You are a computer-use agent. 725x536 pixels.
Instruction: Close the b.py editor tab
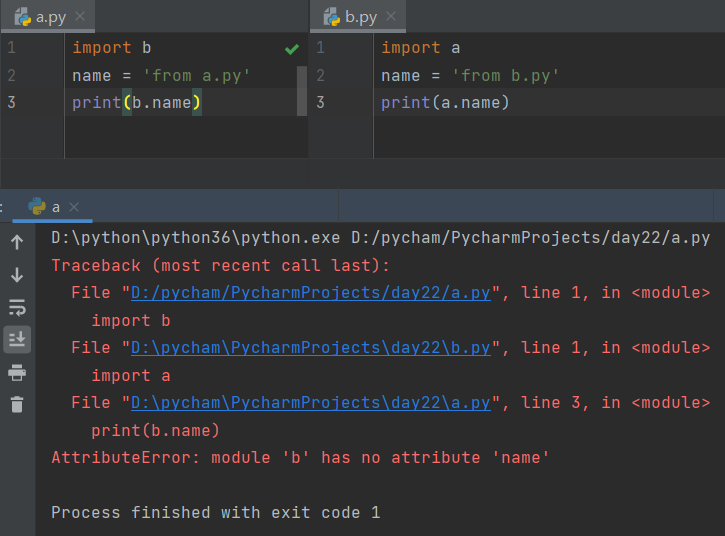[391, 17]
